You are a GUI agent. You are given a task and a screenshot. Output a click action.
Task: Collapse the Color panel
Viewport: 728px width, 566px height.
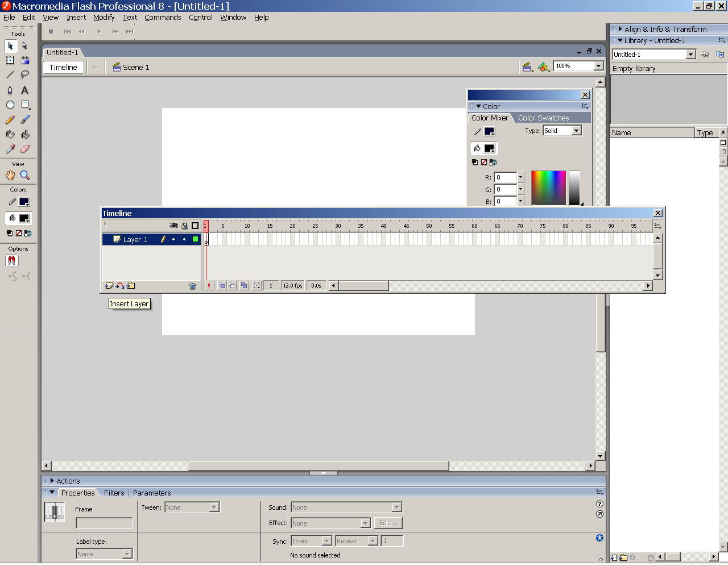click(x=478, y=106)
